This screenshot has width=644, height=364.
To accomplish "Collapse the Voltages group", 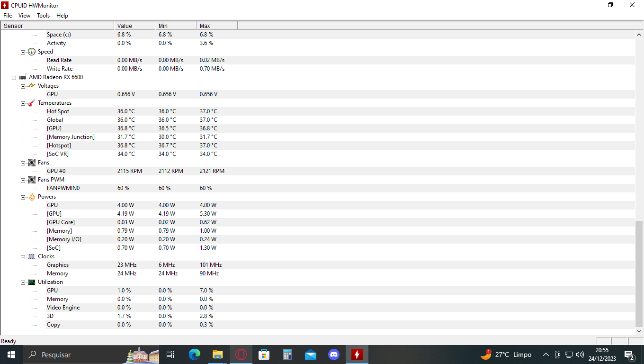I will [23, 86].
